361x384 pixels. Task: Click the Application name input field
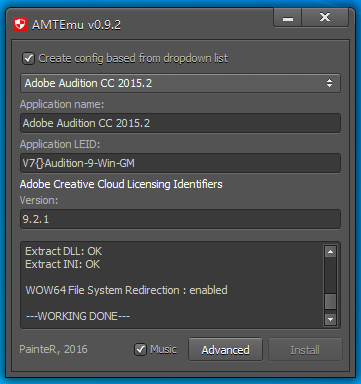pos(180,123)
